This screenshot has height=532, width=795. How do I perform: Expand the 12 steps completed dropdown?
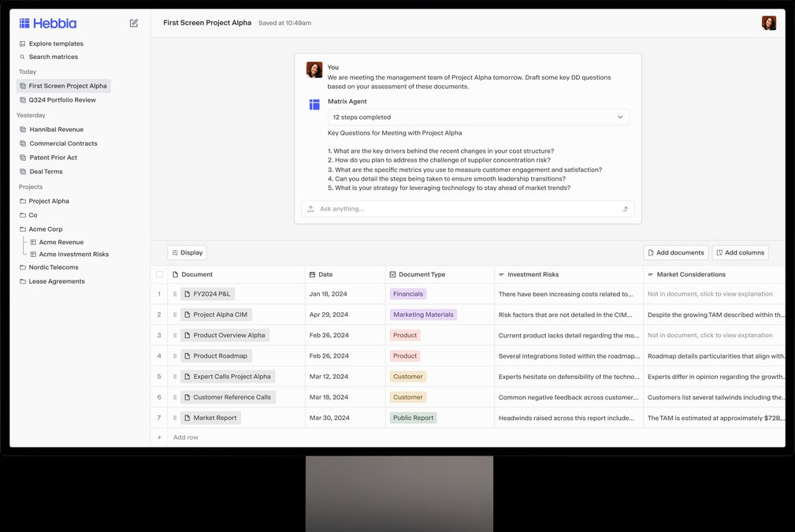coord(478,117)
